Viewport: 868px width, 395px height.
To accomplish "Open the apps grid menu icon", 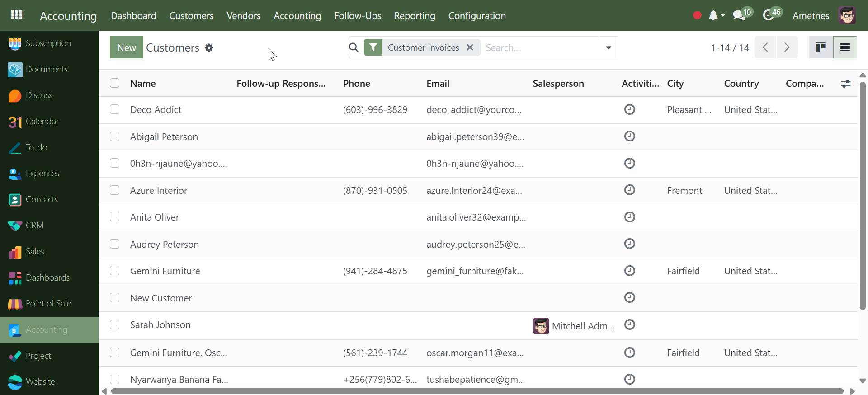I will point(16,15).
